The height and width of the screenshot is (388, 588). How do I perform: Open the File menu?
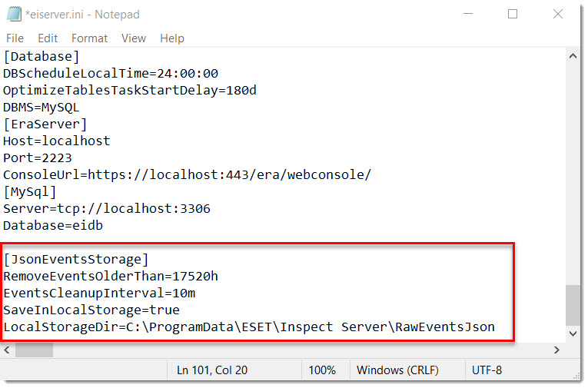15,38
